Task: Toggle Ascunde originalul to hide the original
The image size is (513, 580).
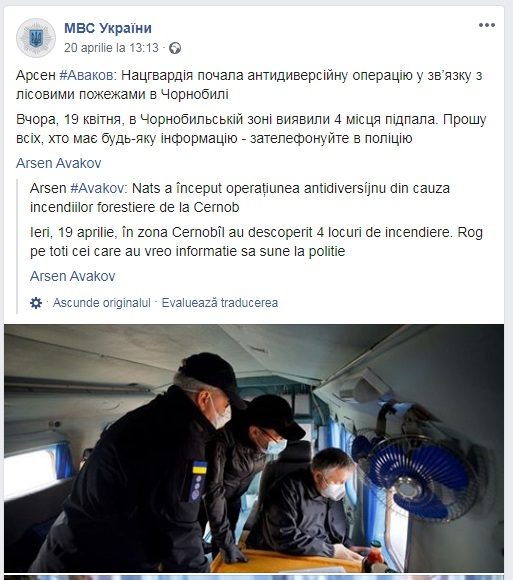Action: coord(102,303)
